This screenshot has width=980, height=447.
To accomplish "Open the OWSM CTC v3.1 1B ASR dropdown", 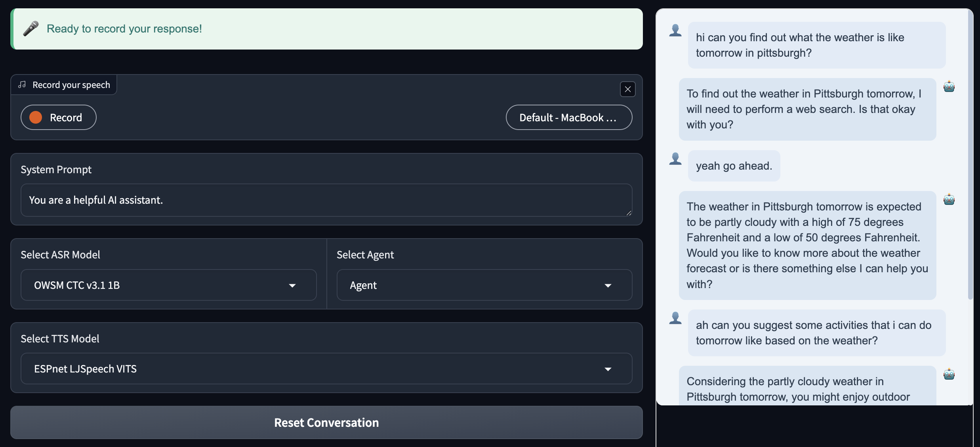I will coord(168,285).
